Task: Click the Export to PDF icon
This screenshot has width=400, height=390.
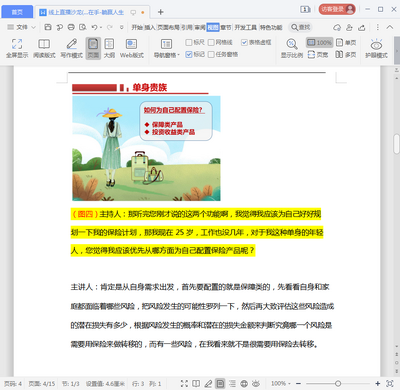Action: 60,27
